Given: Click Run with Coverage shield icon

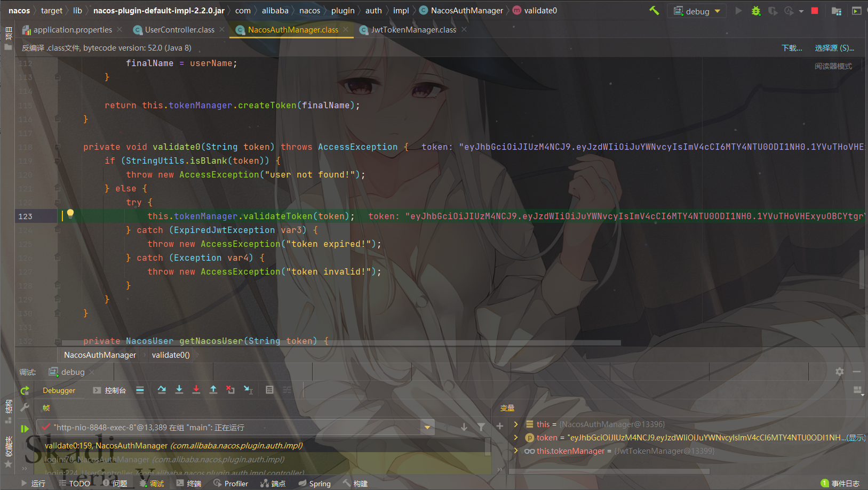Looking at the screenshot, I should point(772,11).
